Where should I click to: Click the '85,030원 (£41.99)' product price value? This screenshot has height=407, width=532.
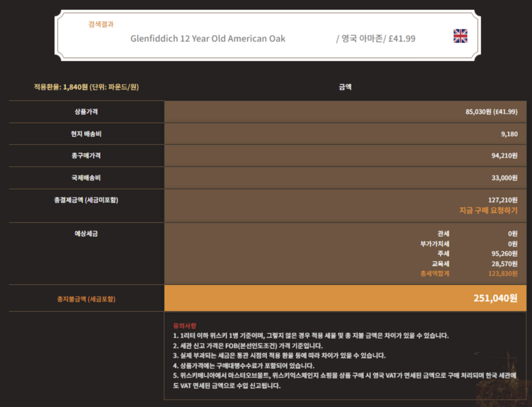coord(491,111)
